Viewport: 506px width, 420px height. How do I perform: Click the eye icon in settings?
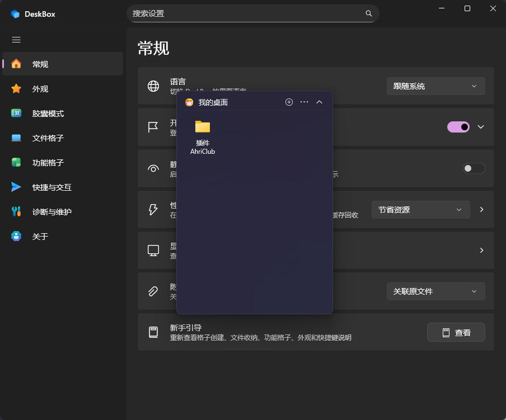(153, 168)
